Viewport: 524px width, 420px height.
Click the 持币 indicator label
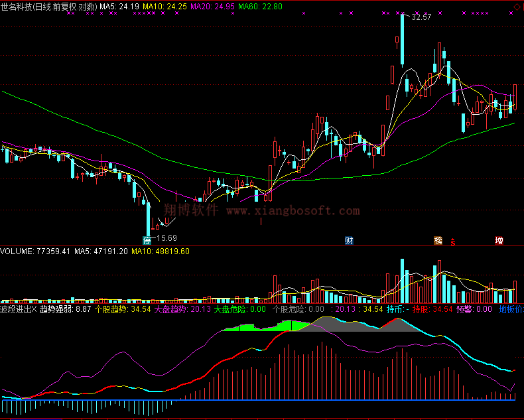[398, 309]
